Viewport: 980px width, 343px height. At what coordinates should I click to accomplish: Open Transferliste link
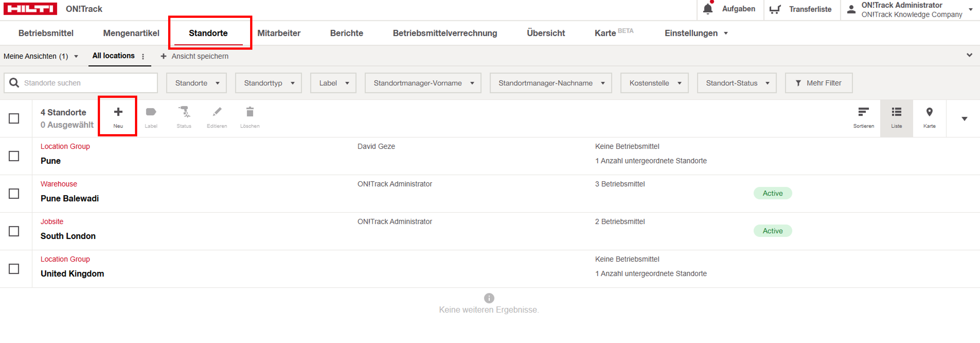click(810, 9)
